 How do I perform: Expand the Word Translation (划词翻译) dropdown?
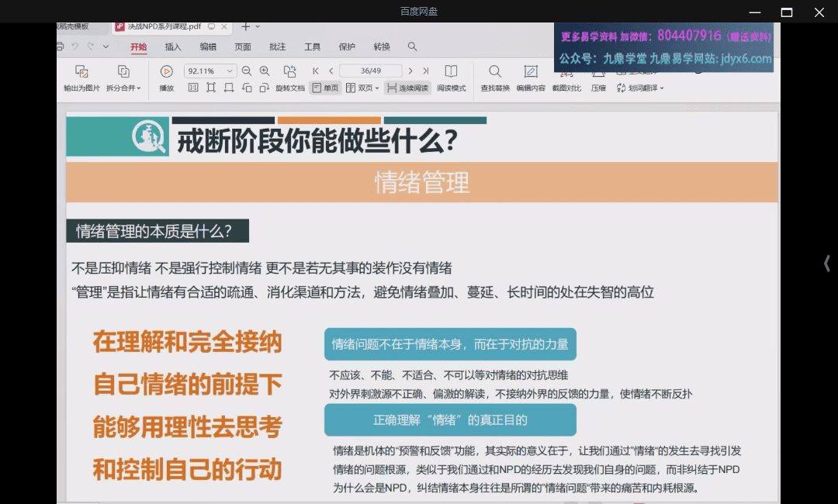tap(661, 88)
